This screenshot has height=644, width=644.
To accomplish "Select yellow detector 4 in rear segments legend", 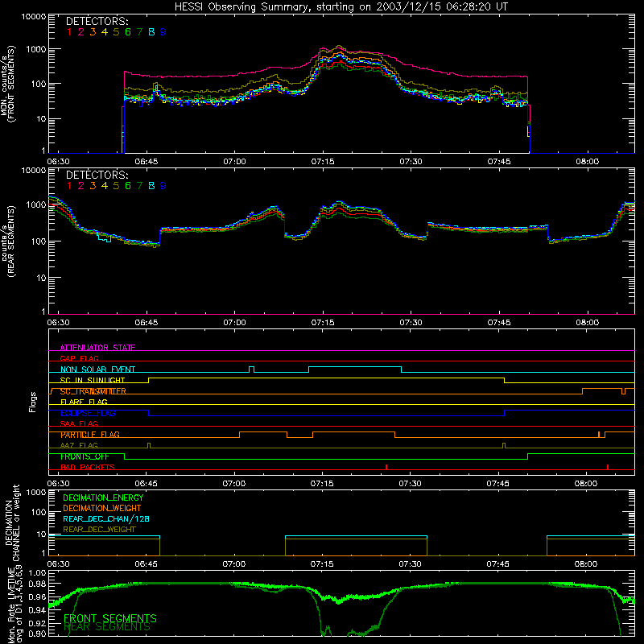I will click(x=105, y=186).
